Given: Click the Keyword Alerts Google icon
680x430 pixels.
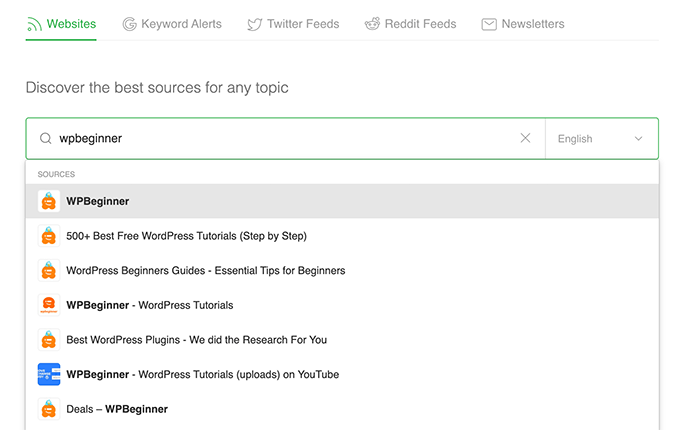Looking at the screenshot, I should pyautogui.click(x=130, y=24).
